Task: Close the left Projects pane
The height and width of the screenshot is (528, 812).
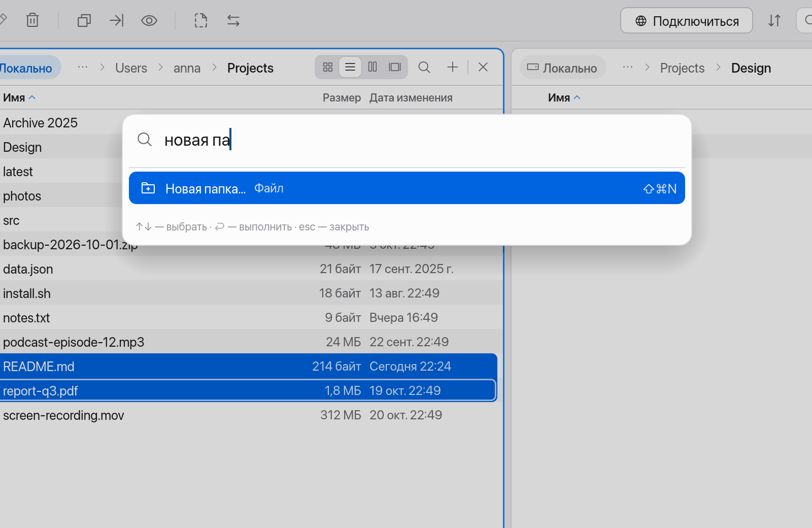Action: (x=483, y=67)
